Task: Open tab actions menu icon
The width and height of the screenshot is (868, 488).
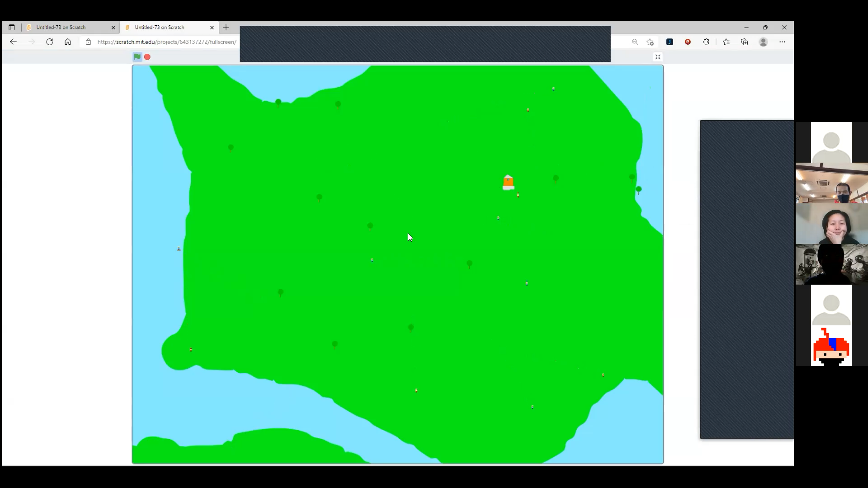Action: [x=12, y=27]
